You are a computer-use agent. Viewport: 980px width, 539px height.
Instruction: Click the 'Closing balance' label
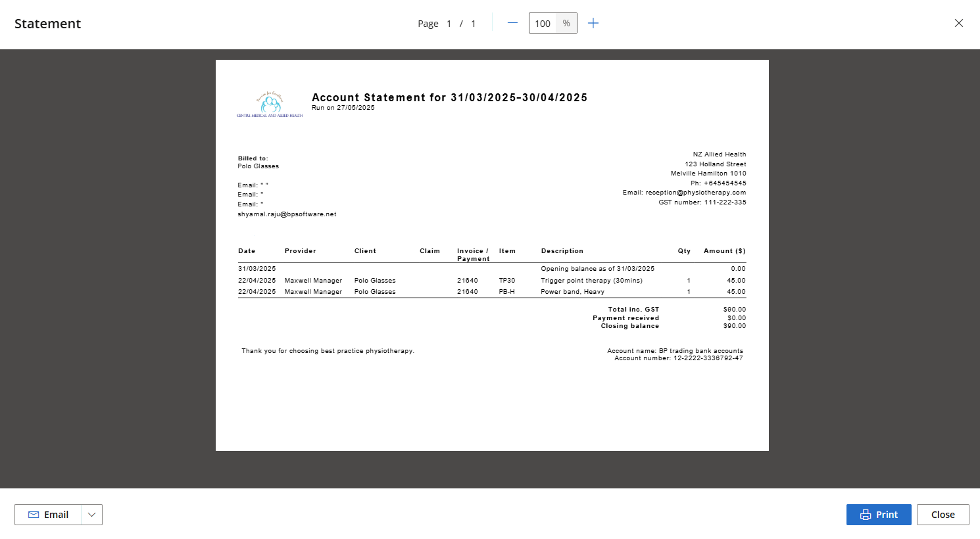point(630,326)
